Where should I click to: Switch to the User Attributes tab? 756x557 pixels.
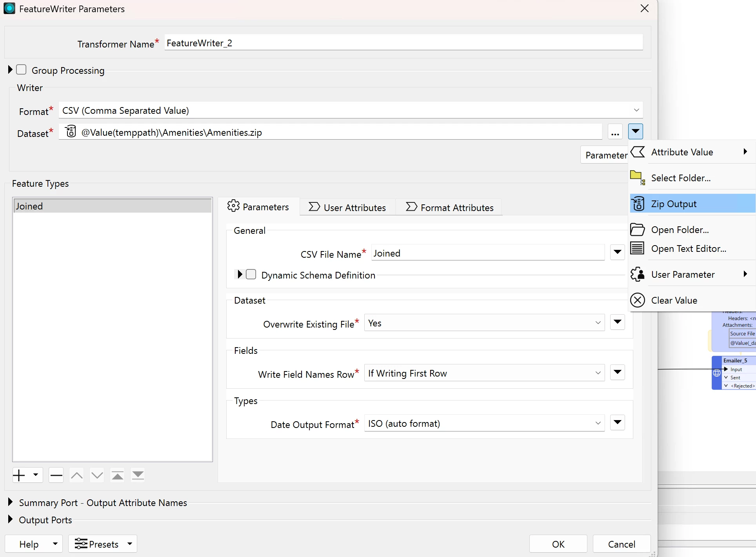[347, 207]
